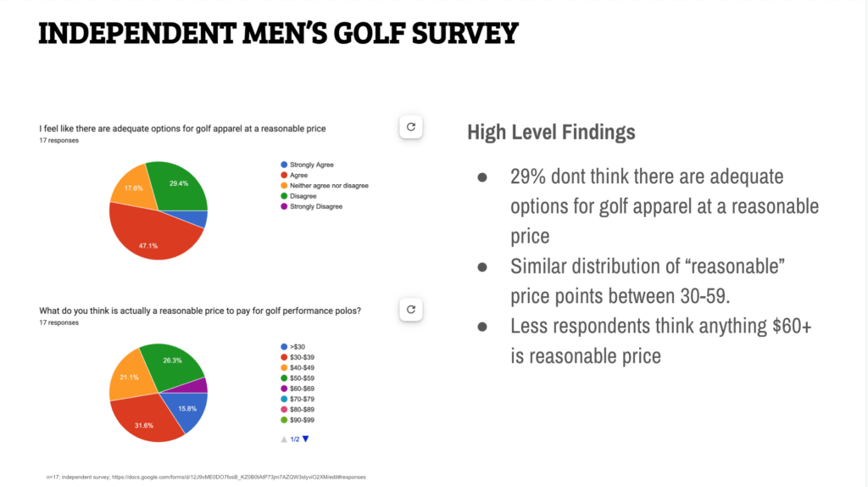
Task: Select the 17.6% orange pie slice
Action: (132, 188)
